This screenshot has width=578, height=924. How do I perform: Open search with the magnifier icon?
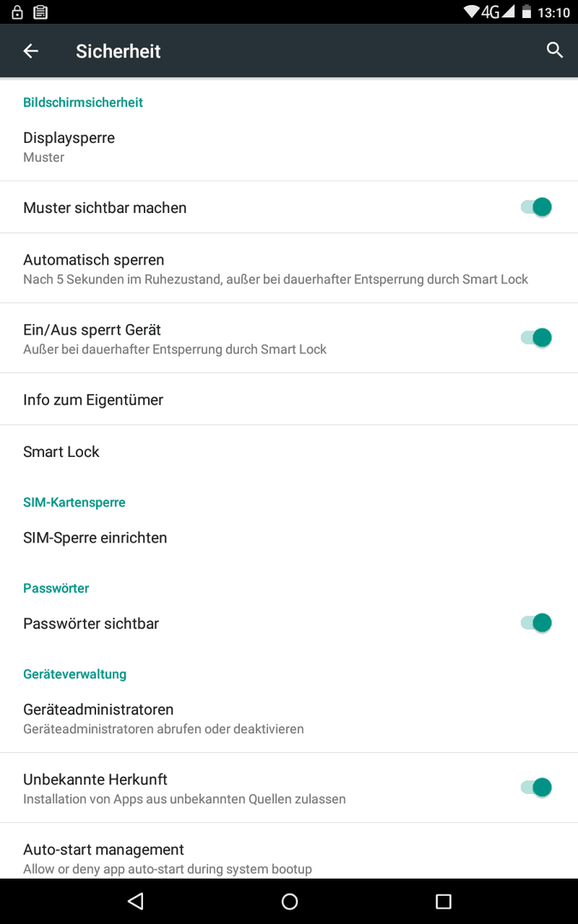coord(554,50)
